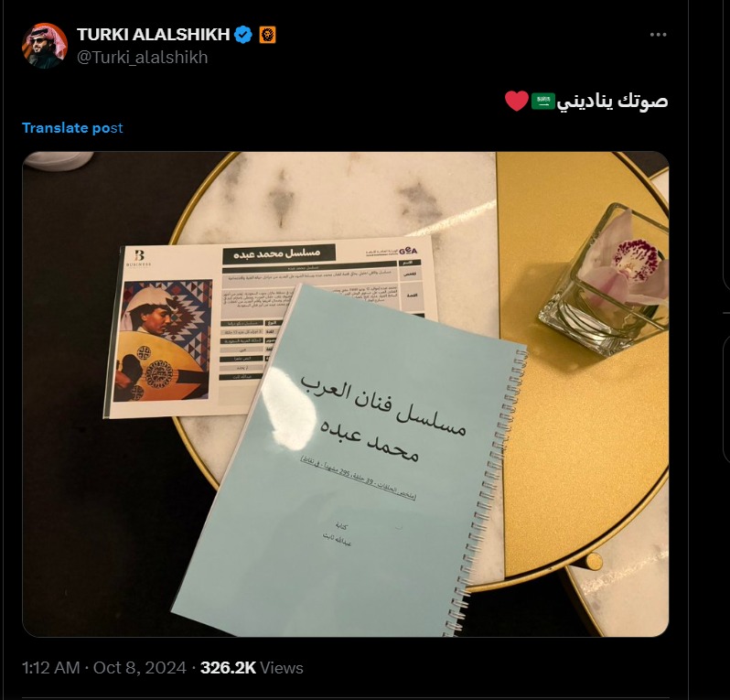The height and width of the screenshot is (700, 730).
Task: Click the 326.2K Views count
Action: (x=252, y=668)
